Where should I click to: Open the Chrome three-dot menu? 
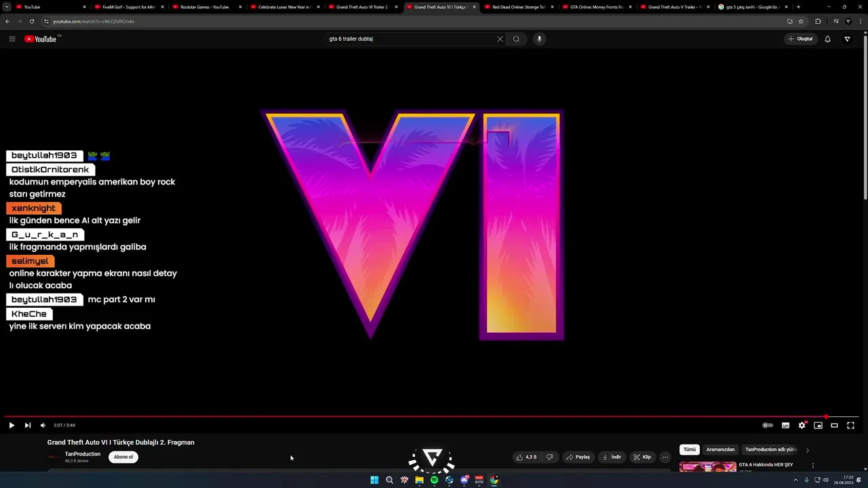pyautogui.click(x=860, y=21)
